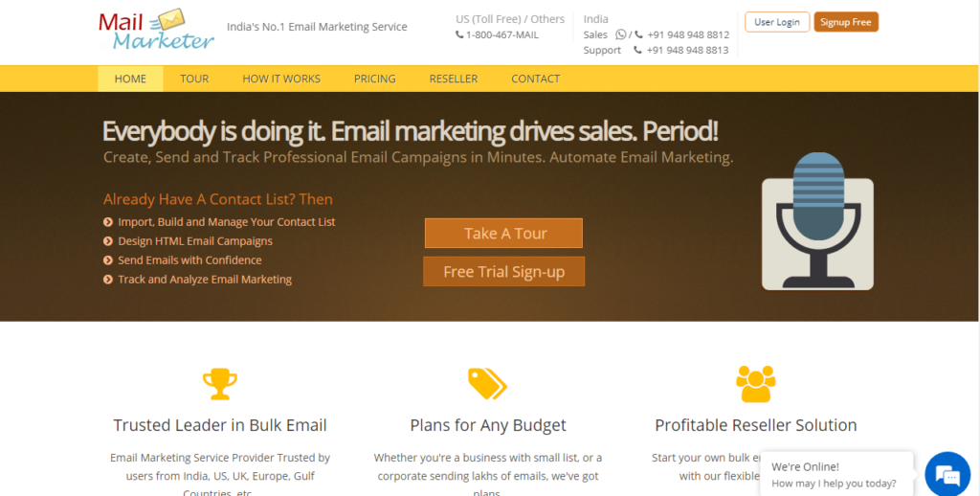This screenshot has height=496, width=980.
Task: Click the User Login button
Action: click(777, 22)
